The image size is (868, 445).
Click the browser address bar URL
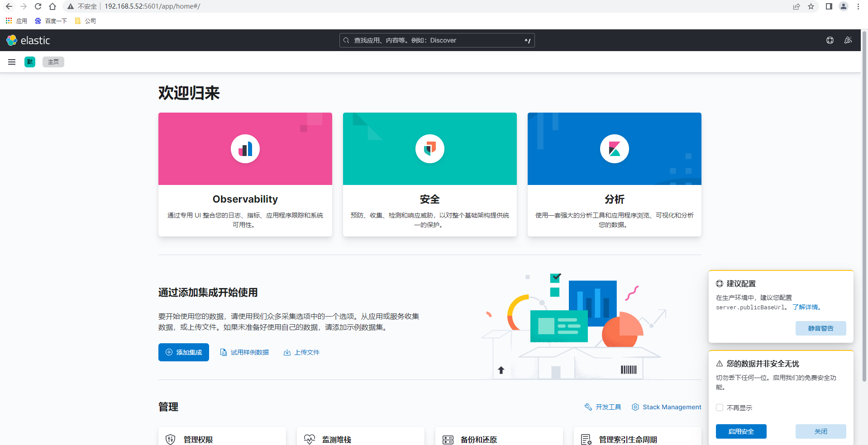pyautogui.click(x=153, y=6)
